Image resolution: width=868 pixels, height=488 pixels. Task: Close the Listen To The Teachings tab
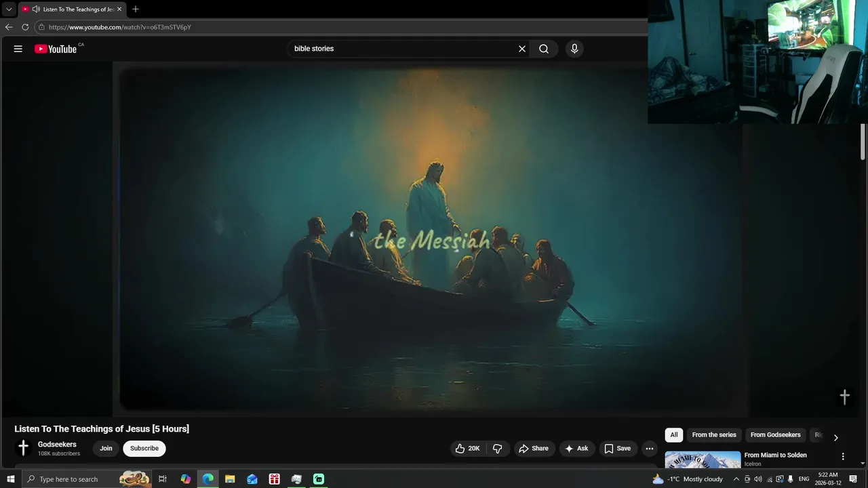(x=119, y=9)
